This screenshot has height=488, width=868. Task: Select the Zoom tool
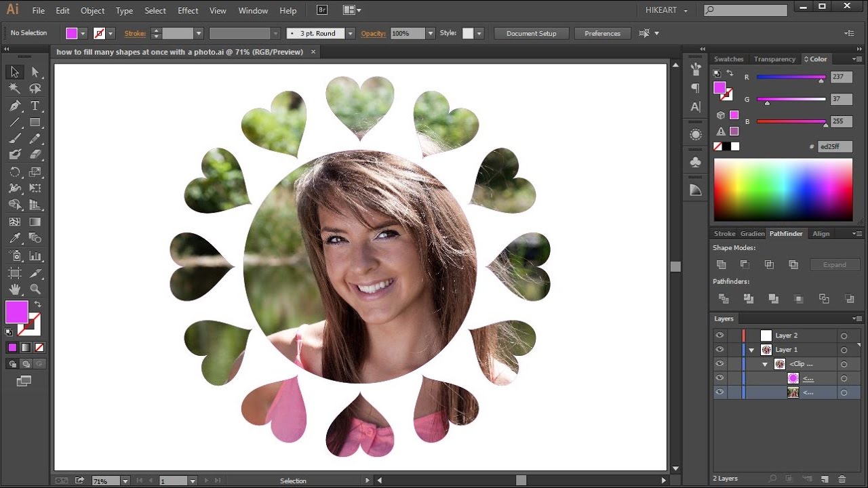[35, 289]
